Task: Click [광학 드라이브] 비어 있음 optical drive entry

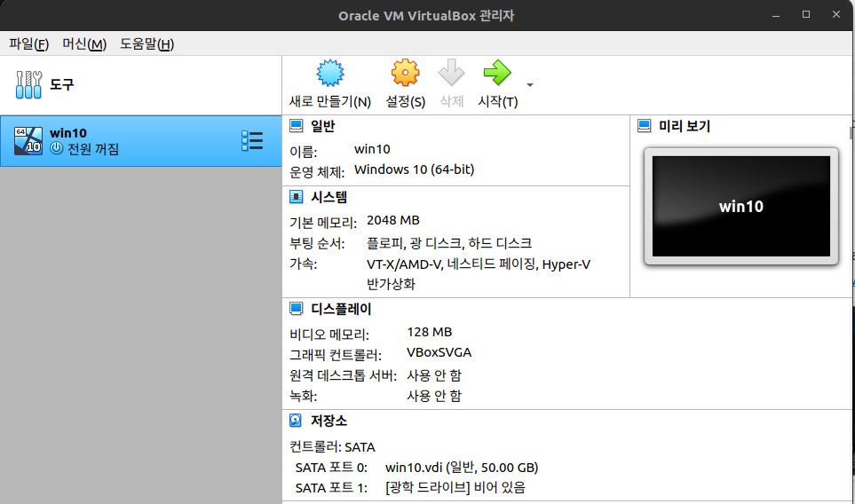Action: (x=455, y=488)
